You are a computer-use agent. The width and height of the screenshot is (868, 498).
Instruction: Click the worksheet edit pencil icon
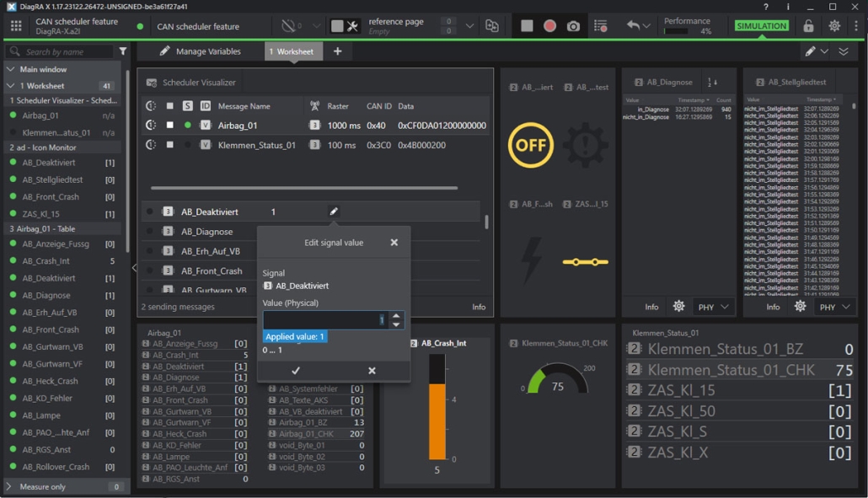811,51
